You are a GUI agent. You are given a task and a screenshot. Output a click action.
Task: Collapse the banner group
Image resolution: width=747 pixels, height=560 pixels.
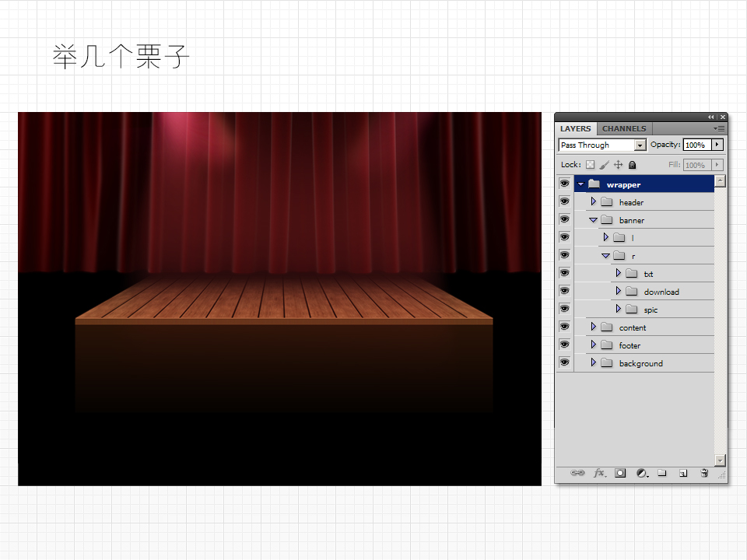point(593,220)
